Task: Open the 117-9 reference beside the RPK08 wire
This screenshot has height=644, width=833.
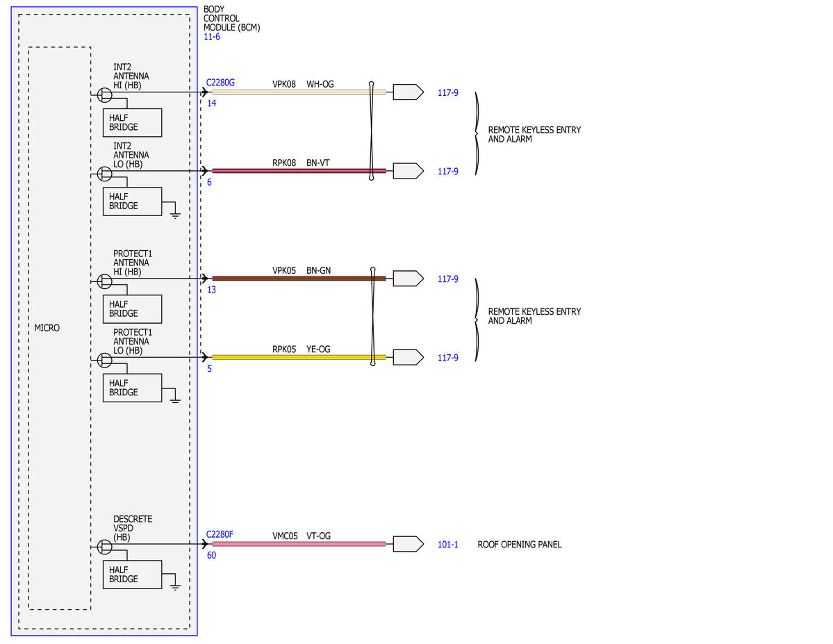Action: coord(448,171)
